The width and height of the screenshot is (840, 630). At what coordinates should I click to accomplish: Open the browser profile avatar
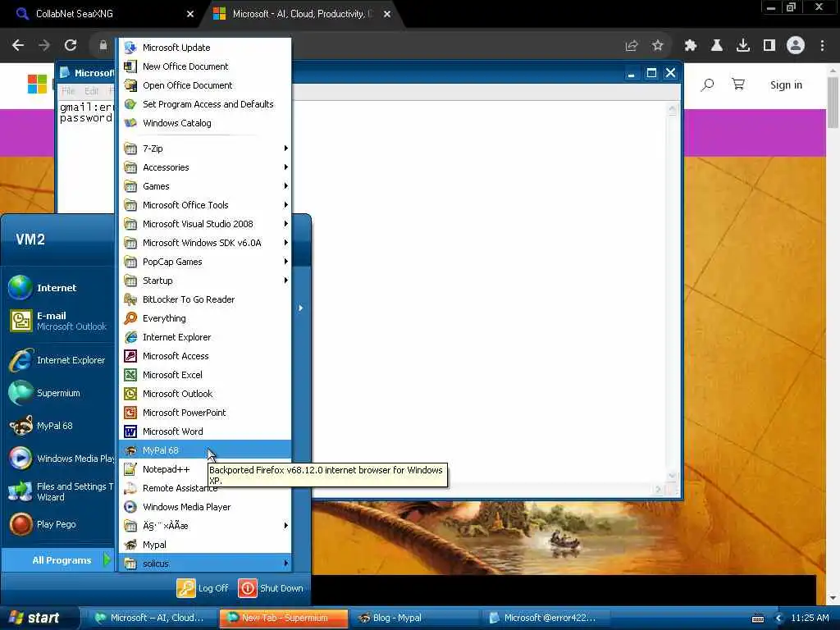[796, 46]
